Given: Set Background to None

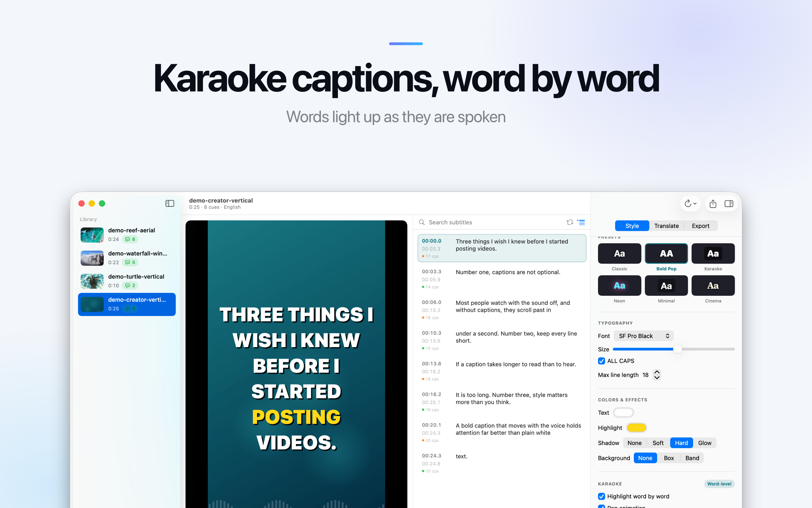Looking at the screenshot, I should (645, 458).
